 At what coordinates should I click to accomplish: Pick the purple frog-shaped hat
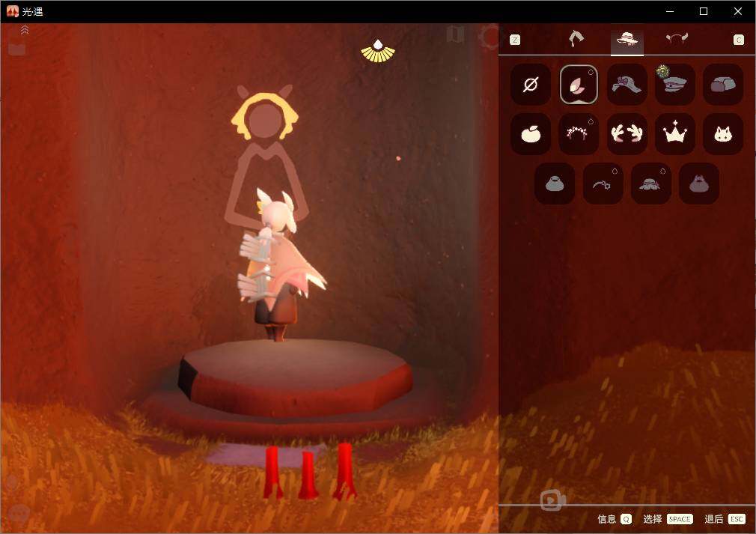pos(699,183)
